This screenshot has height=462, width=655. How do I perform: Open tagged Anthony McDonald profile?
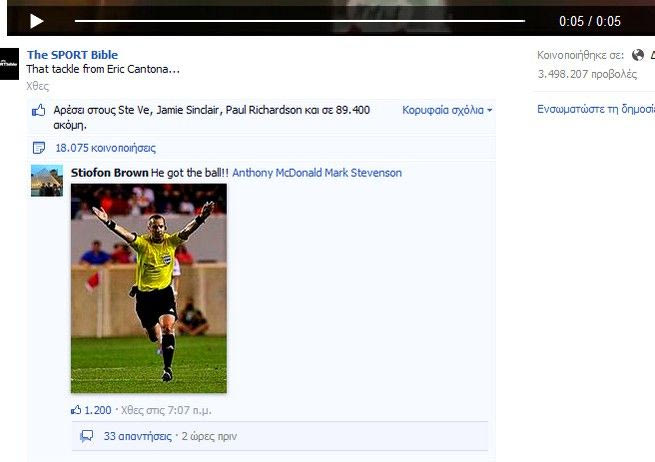(x=277, y=173)
